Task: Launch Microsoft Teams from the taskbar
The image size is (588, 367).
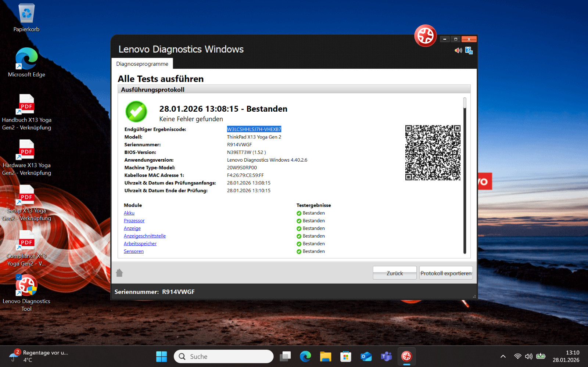Action: [386, 356]
